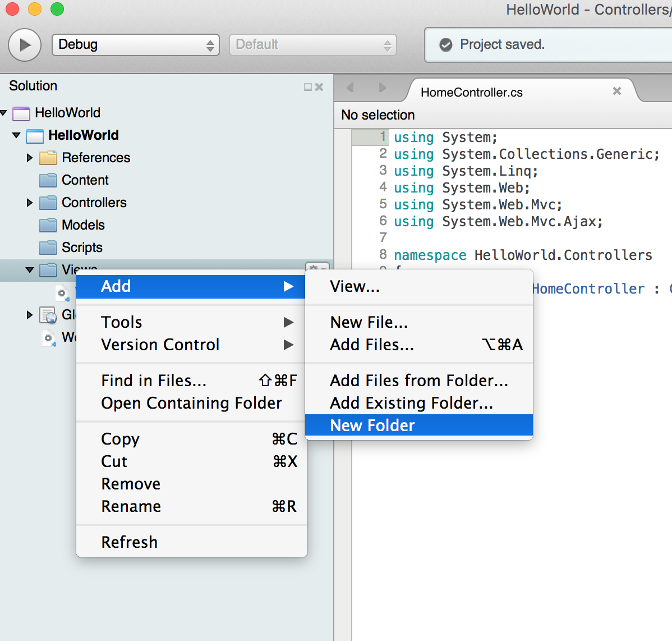672x641 pixels.
Task: Choose Copy from the context menu
Action: 191,439
